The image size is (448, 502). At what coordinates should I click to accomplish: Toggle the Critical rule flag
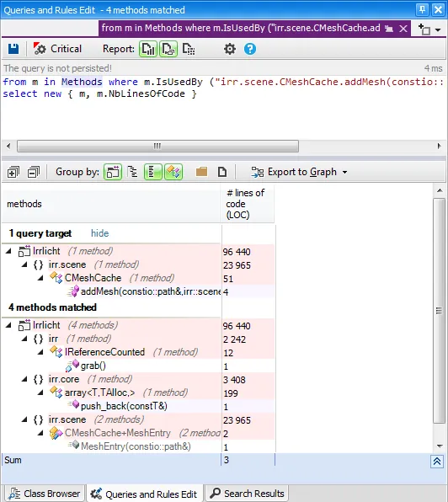[x=57, y=49]
